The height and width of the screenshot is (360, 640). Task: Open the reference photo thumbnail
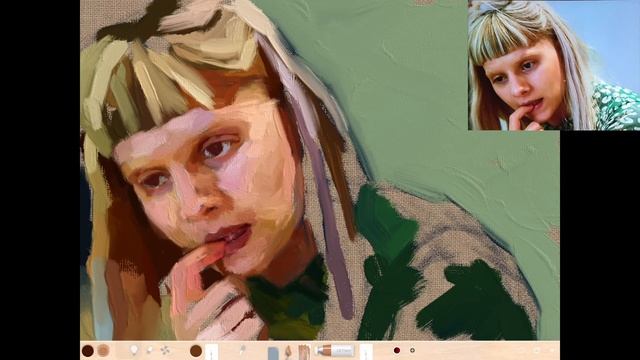click(554, 65)
